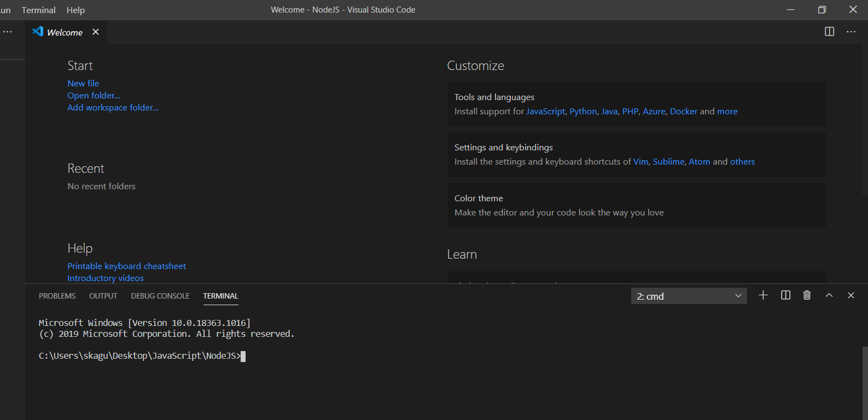Open the menu bar overflow ellipsis
The image size is (868, 420).
tap(7, 32)
